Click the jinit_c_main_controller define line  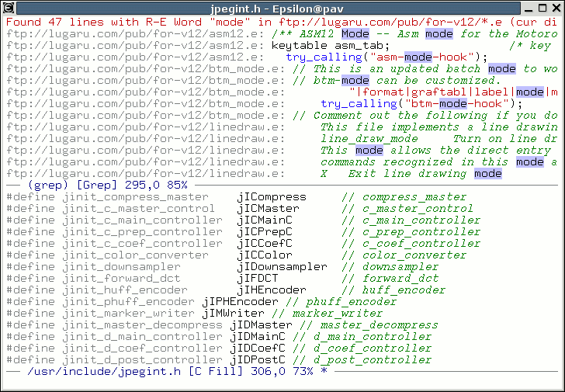(243, 220)
